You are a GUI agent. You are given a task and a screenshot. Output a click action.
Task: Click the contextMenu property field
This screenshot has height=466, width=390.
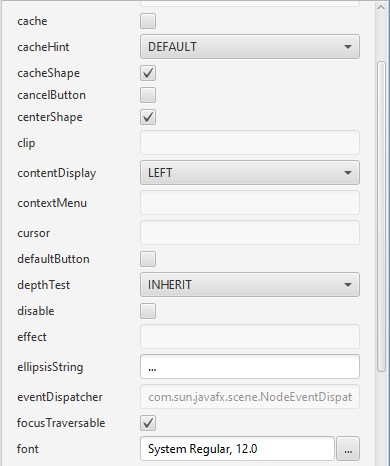coord(250,203)
